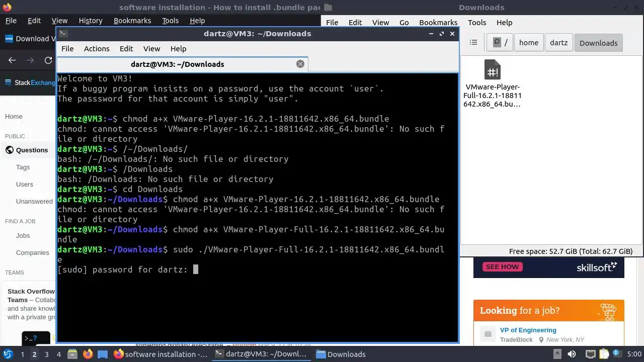Close the dartz@VM3 terminal tab

300,64
